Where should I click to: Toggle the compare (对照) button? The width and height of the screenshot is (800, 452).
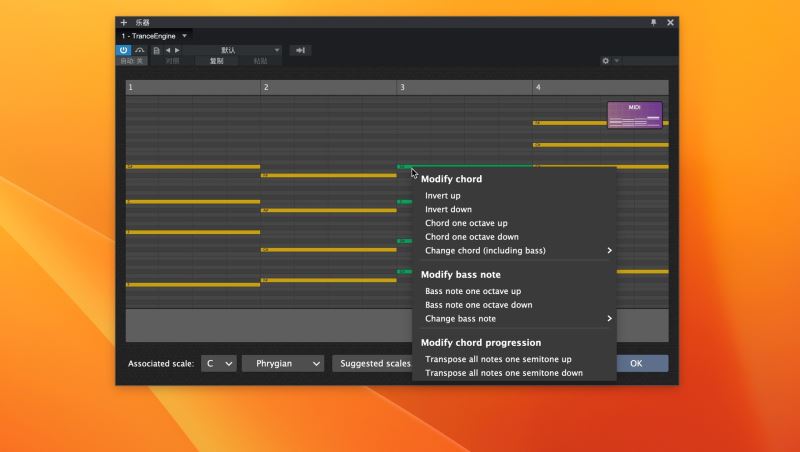click(173, 61)
